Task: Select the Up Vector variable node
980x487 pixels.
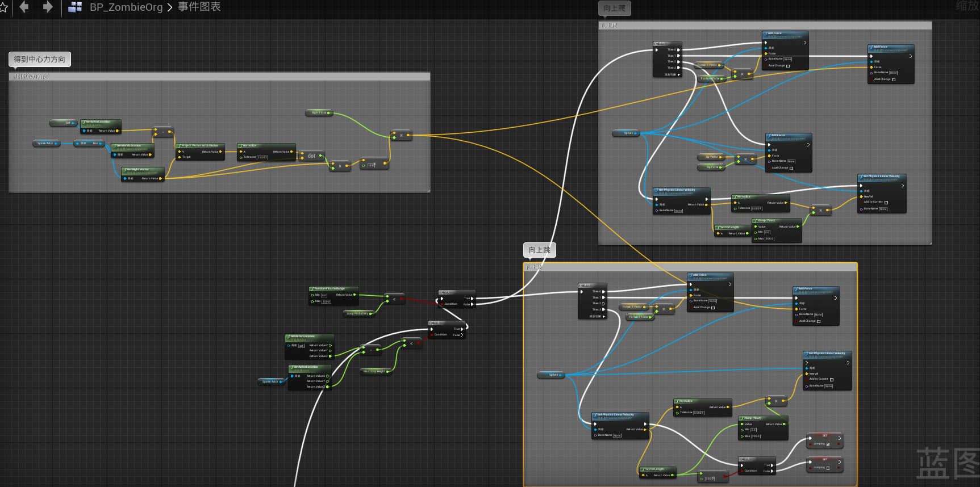Action: click(712, 157)
